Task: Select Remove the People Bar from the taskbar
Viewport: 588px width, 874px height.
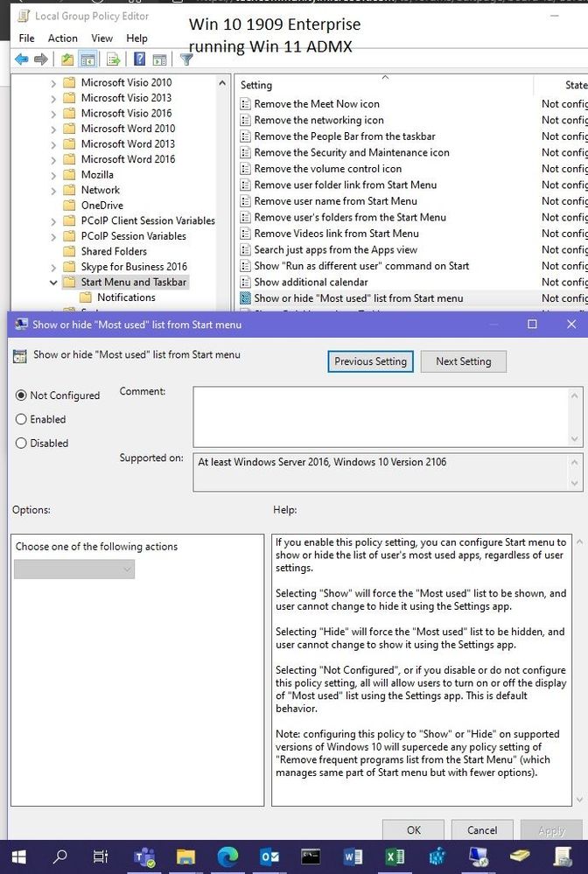Action: (345, 136)
